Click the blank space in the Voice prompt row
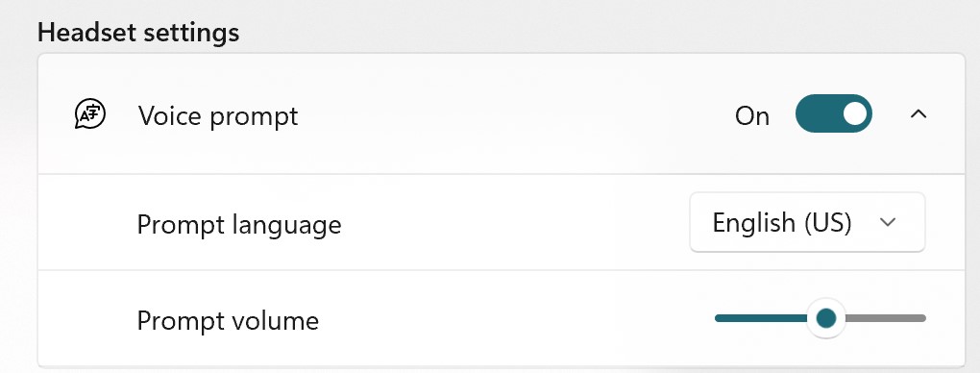This screenshot has height=373, width=980. click(x=512, y=114)
